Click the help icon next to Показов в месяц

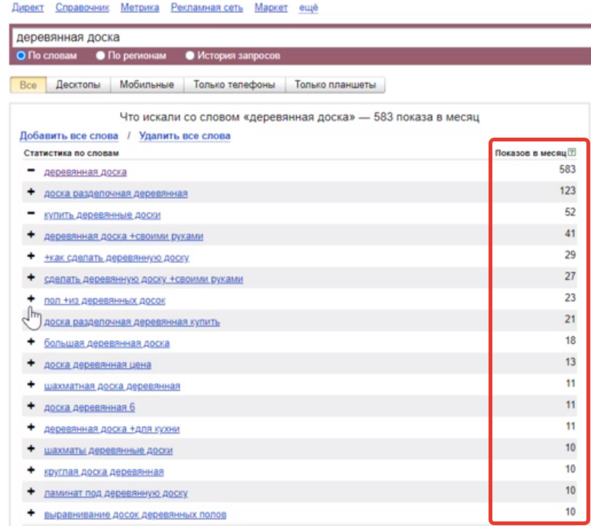[x=572, y=153]
